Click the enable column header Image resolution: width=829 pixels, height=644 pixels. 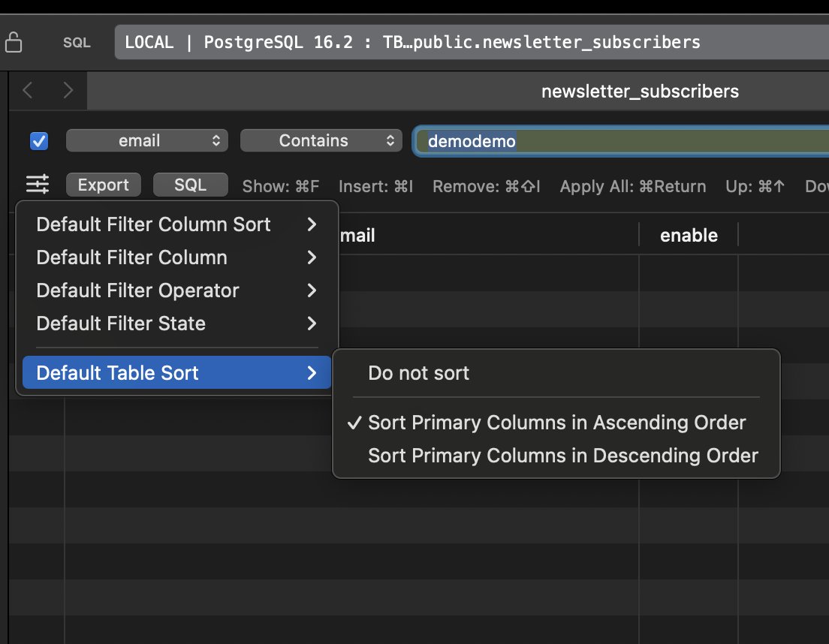coord(689,235)
